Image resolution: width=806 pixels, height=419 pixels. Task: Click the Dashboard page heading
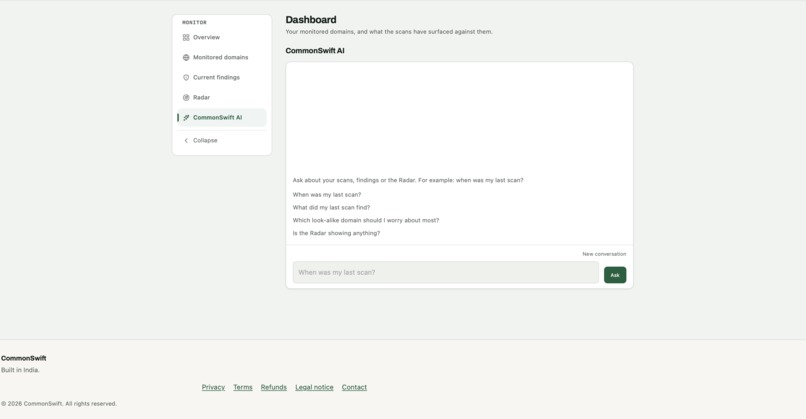(311, 20)
